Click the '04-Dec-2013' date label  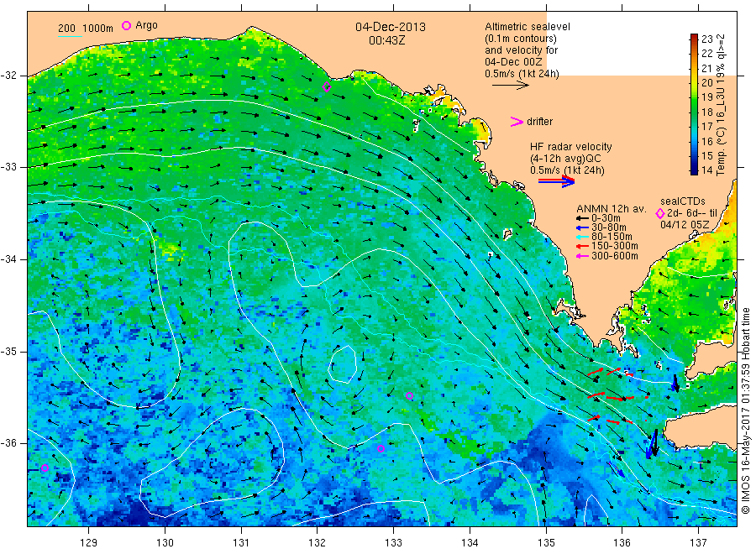coord(391,27)
